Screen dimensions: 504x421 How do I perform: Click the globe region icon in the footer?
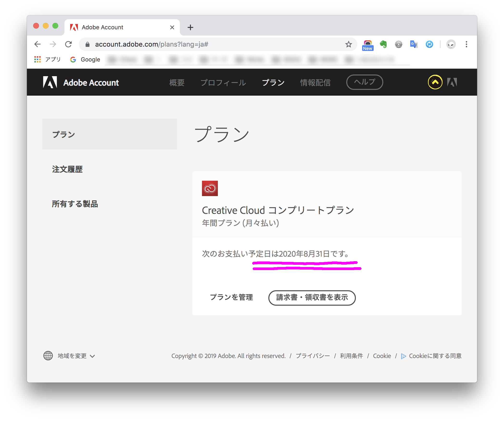tap(48, 356)
